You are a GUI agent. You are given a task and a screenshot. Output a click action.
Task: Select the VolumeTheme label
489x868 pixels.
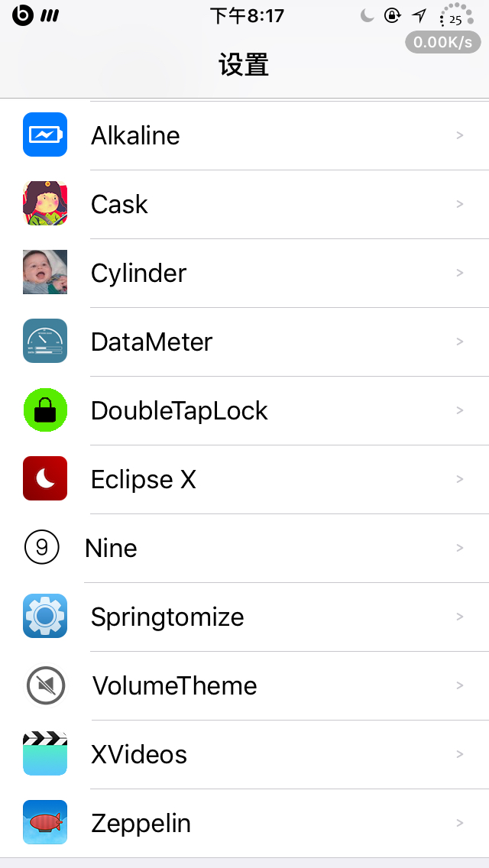[175, 685]
